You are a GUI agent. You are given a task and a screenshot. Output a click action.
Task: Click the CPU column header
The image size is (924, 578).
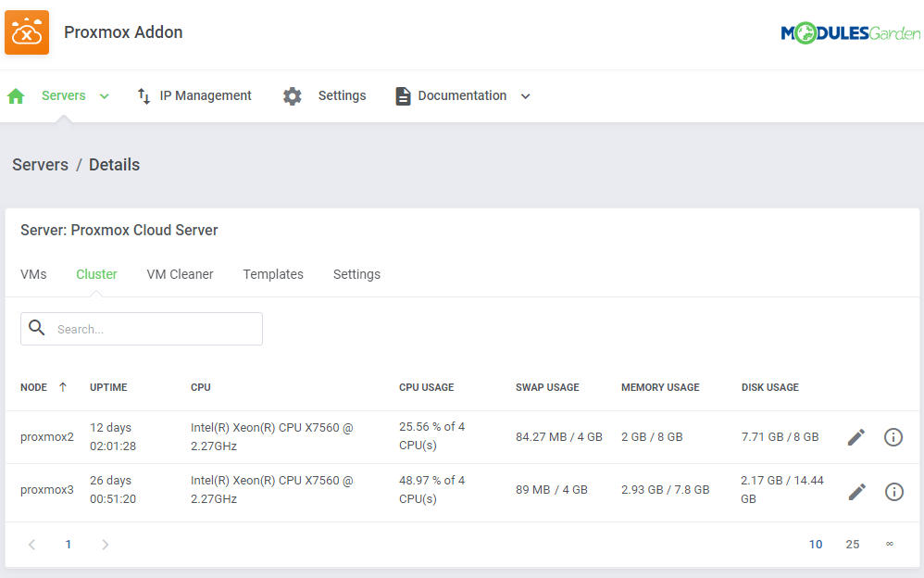tap(200, 387)
